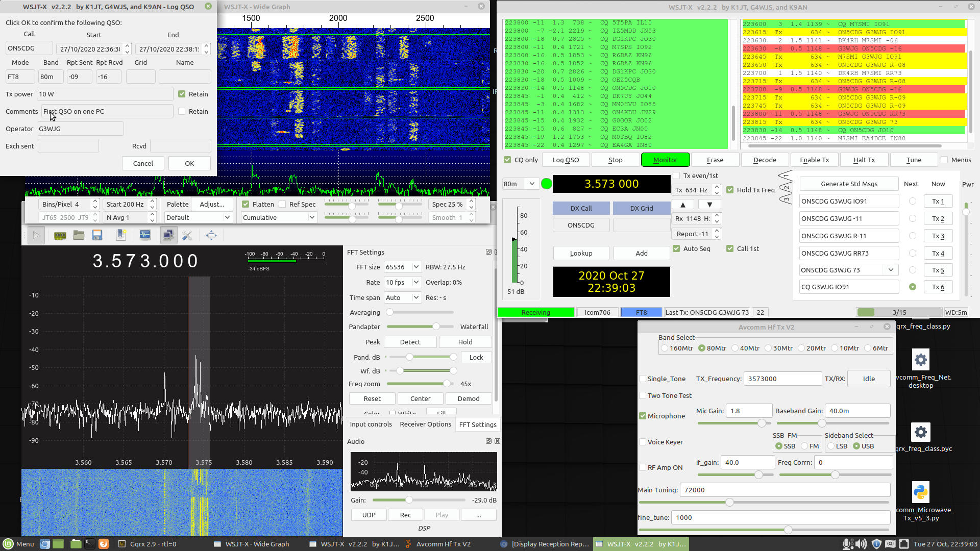This screenshot has width=980, height=551.
Task: Click OK to confirm the QSO log
Action: click(189, 163)
